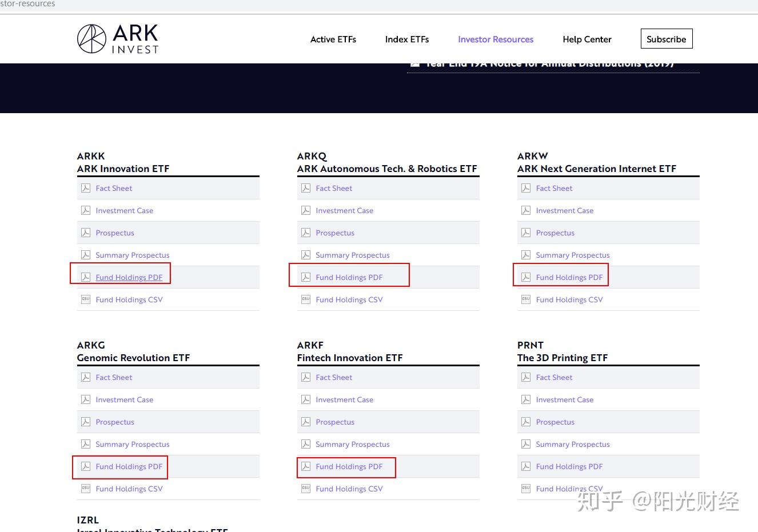This screenshot has height=532, width=758.
Task: Click the PDF icon next to ARKQ Prospectus
Action: 306,232
